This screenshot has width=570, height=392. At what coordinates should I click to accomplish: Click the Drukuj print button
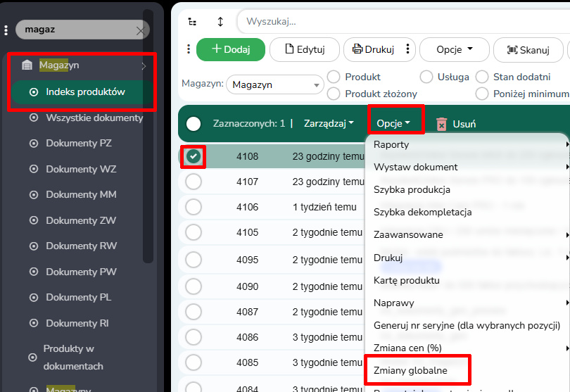click(x=373, y=49)
